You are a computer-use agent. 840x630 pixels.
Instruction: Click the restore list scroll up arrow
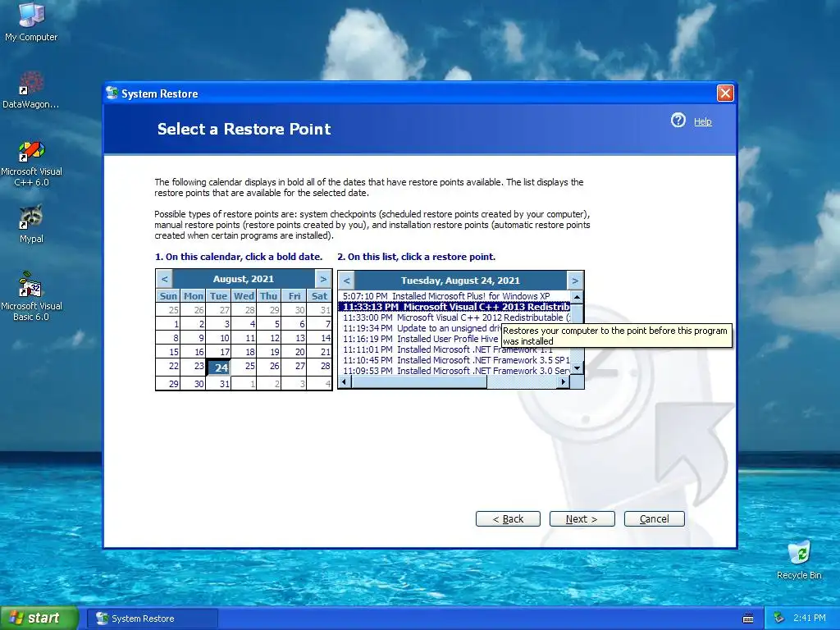(x=577, y=297)
